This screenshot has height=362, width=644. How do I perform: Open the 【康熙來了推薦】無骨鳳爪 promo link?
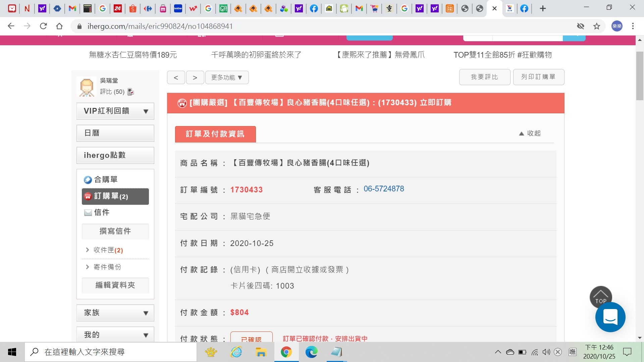coord(380,55)
